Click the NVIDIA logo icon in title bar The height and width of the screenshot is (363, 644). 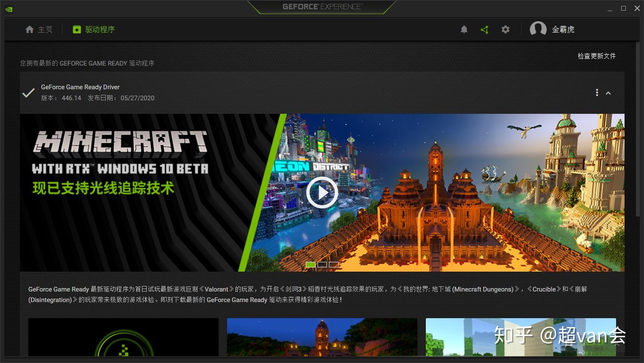coord(9,9)
